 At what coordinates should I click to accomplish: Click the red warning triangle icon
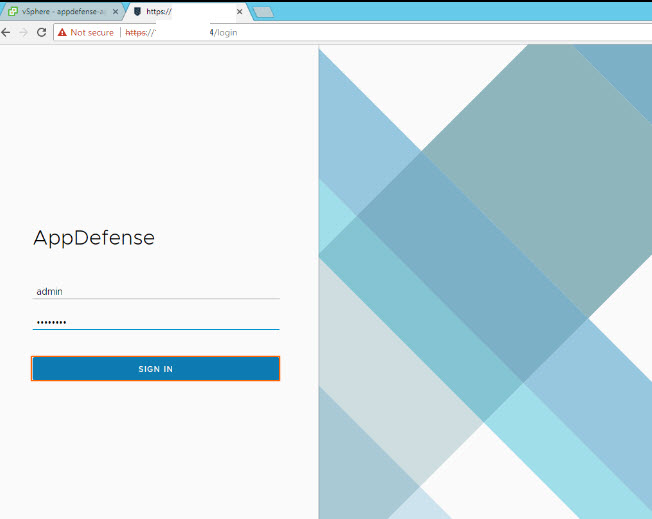click(x=62, y=32)
